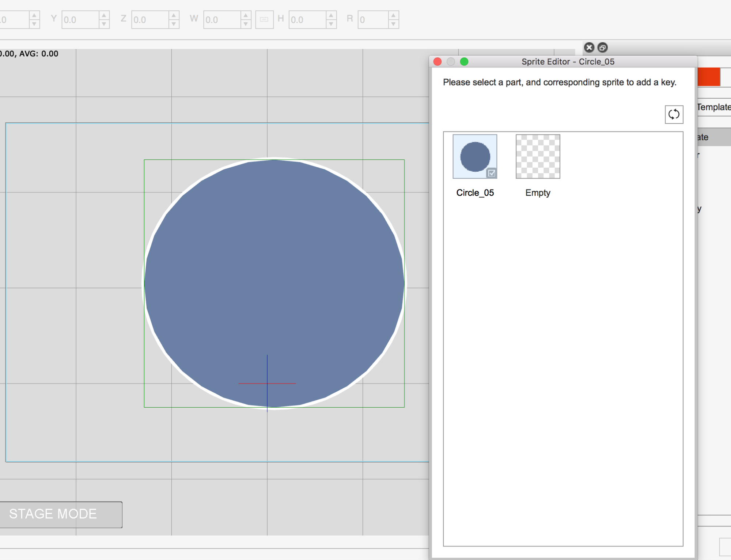Decrease W value with down stepper
Viewport: 731px width, 560px height.
(x=246, y=24)
